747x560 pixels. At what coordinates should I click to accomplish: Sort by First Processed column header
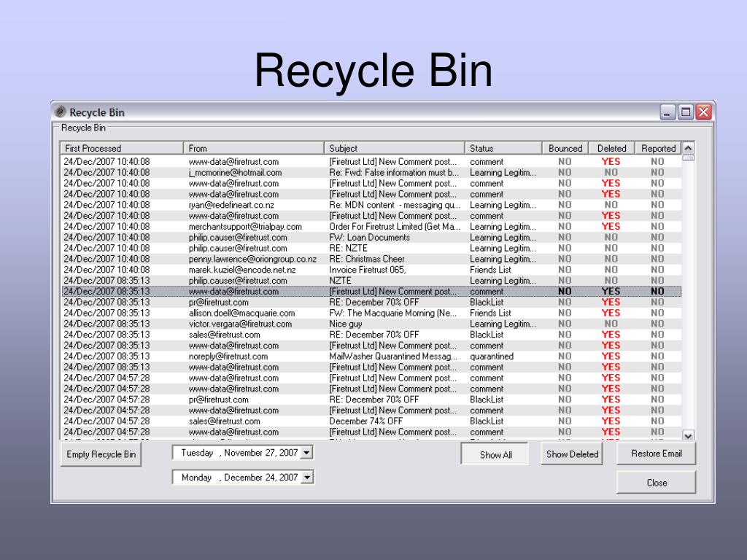coord(122,148)
